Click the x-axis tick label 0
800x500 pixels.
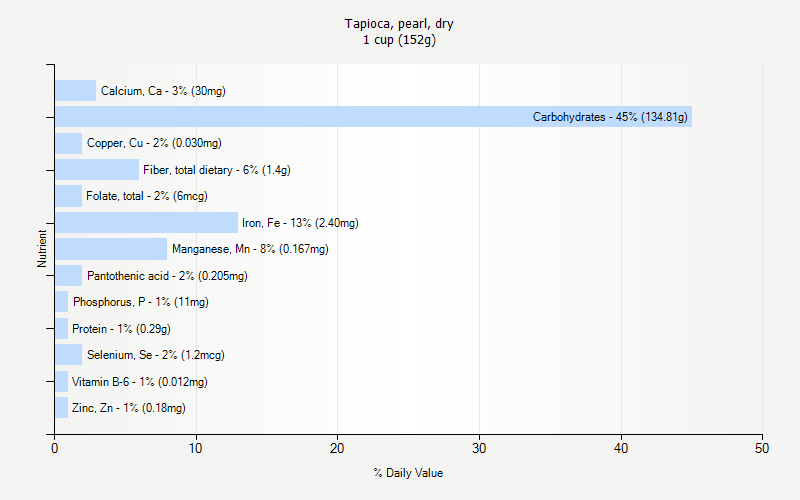pyautogui.click(x=55, y=448)
